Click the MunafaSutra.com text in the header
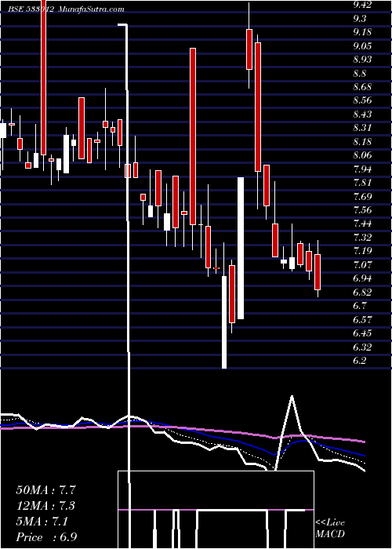This screenshot has height=549, width=392. [x=90, y=9]
